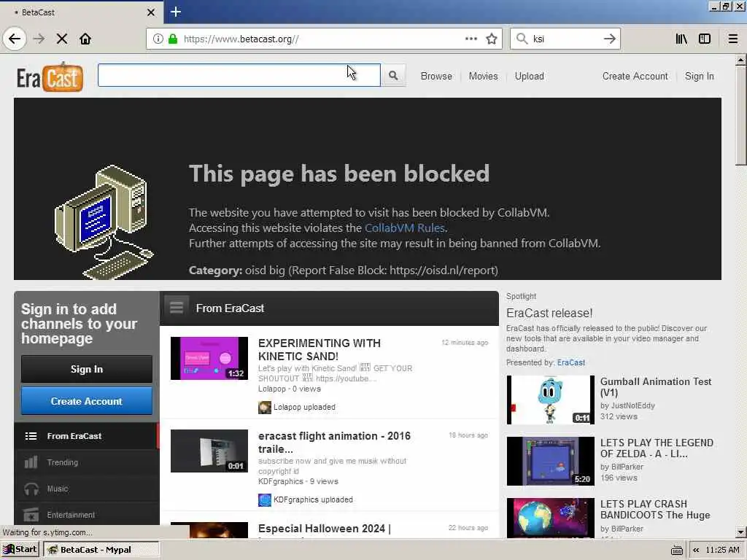Open the CollabVM Rules link
Image resolution: width=747 pixels, height=560 pixels.
point(404,227)
